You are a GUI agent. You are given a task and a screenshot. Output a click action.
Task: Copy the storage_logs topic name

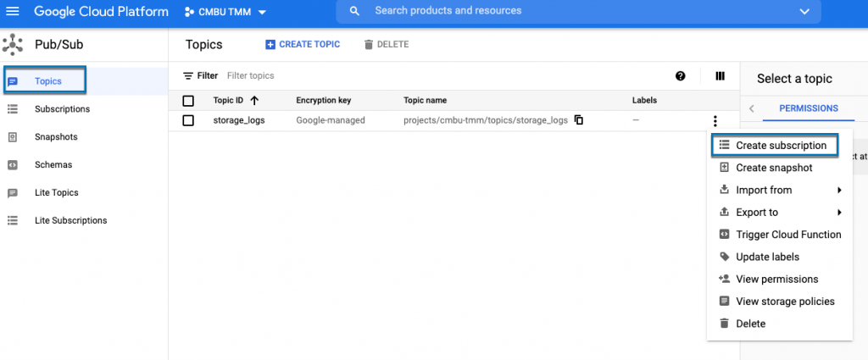(579, 120)
